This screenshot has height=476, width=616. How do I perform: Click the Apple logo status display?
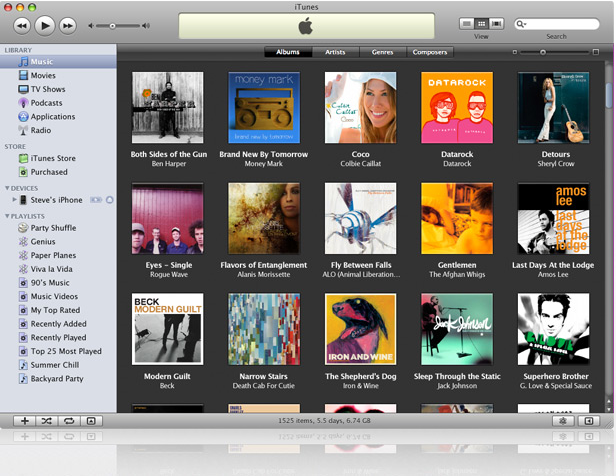click(306, 26)
